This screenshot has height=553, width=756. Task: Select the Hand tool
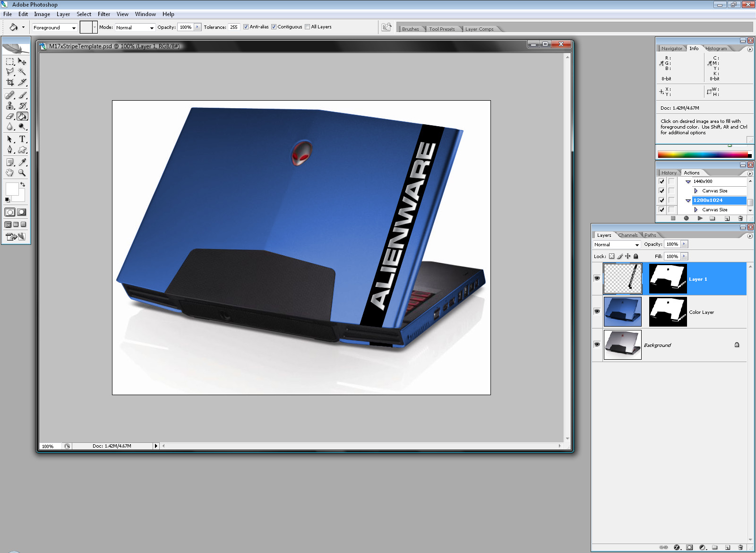(10, 173)
